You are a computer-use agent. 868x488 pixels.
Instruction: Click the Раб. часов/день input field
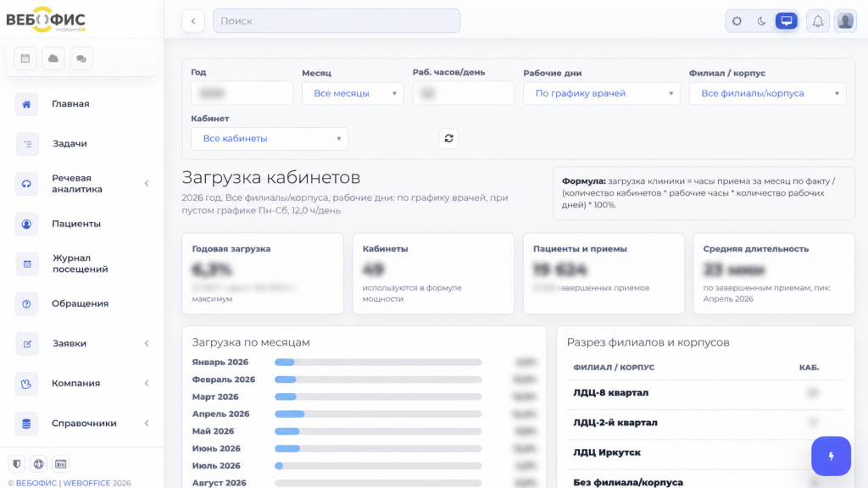pyautogui.click(x=464, y=93)
